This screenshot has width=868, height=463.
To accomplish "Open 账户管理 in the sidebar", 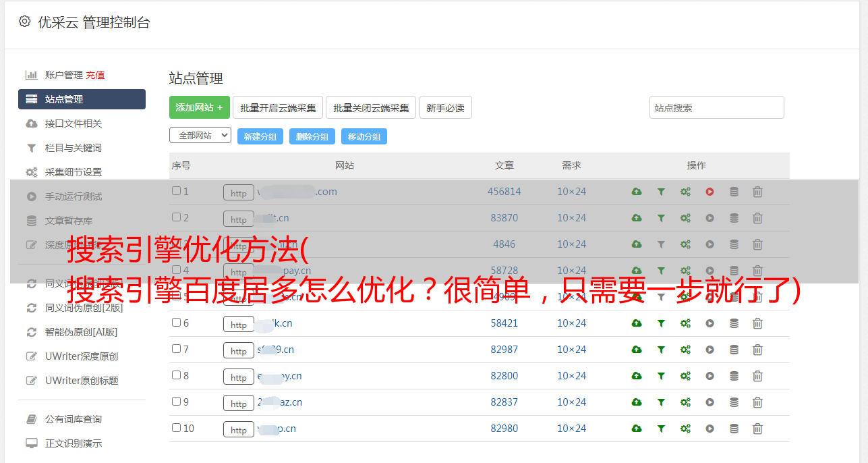I will pyautogui.click(x=63, y=75).
